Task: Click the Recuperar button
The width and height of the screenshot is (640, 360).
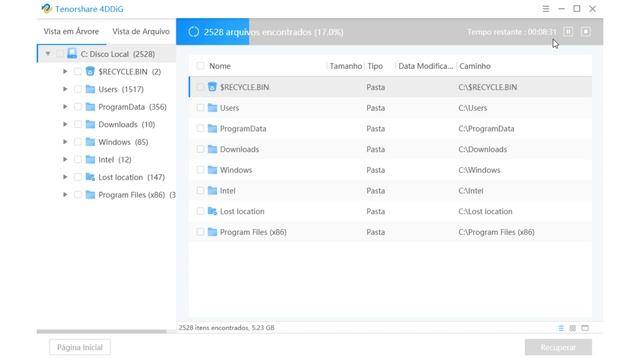Action: point(558,347)
